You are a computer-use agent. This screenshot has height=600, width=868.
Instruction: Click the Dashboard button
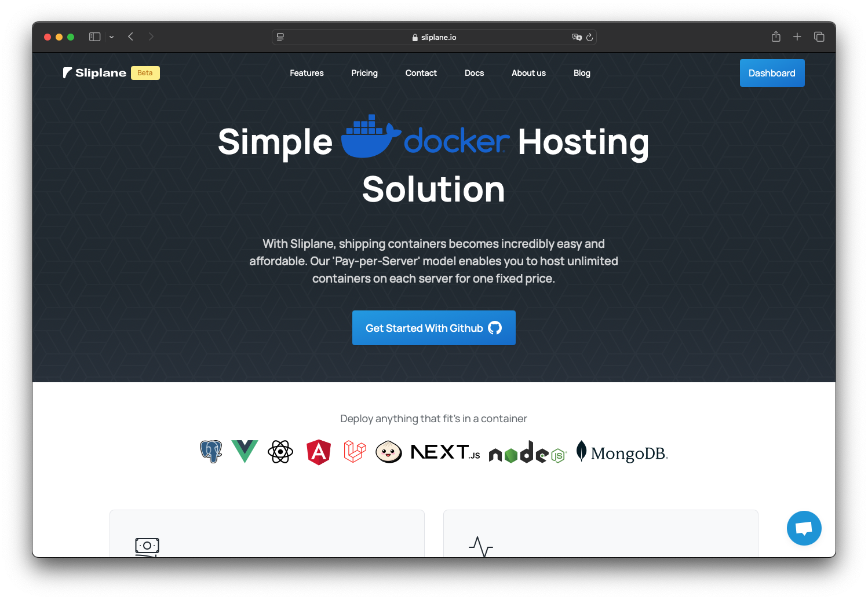pos(772,73)
